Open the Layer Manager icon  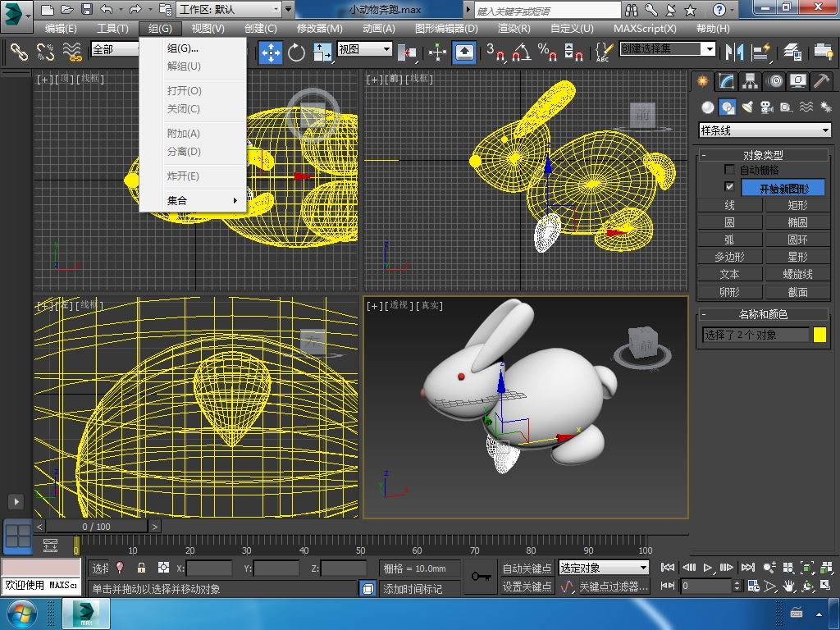click(792, 52)
